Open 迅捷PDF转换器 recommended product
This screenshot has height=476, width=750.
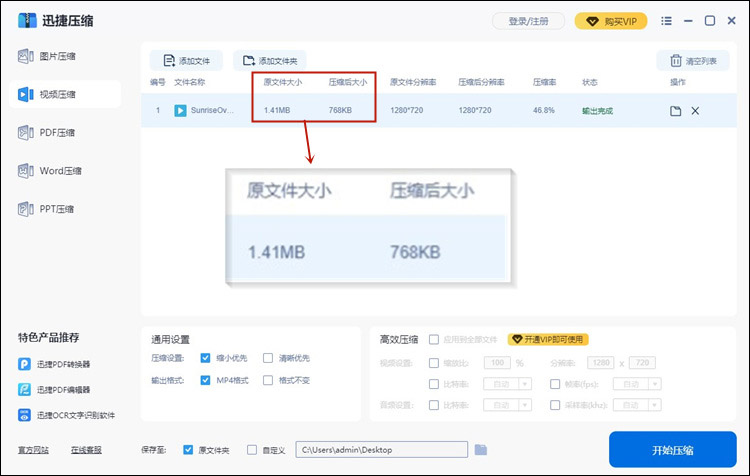click(54, 364)
